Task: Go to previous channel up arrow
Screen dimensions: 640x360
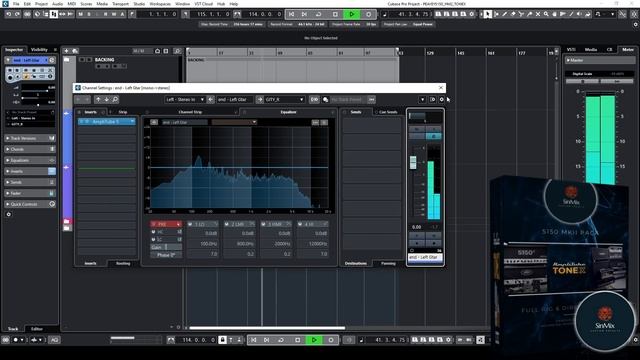Action: 98,100
